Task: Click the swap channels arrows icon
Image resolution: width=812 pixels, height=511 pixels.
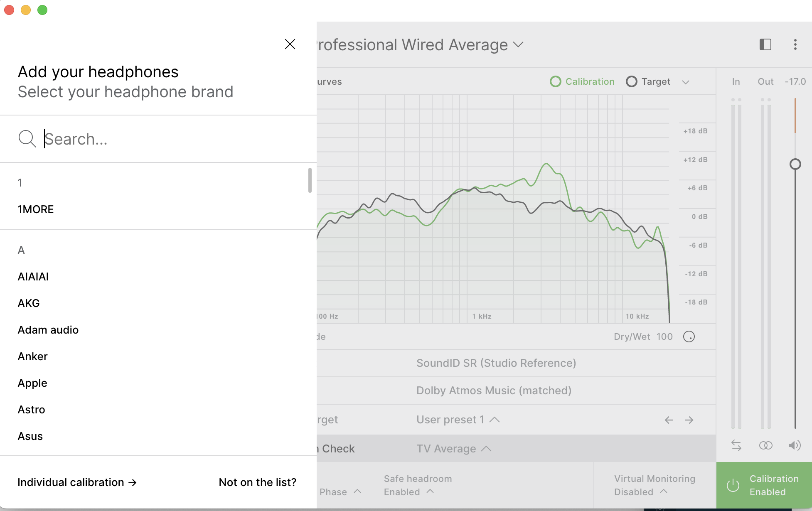Action: tap(736, 445)
